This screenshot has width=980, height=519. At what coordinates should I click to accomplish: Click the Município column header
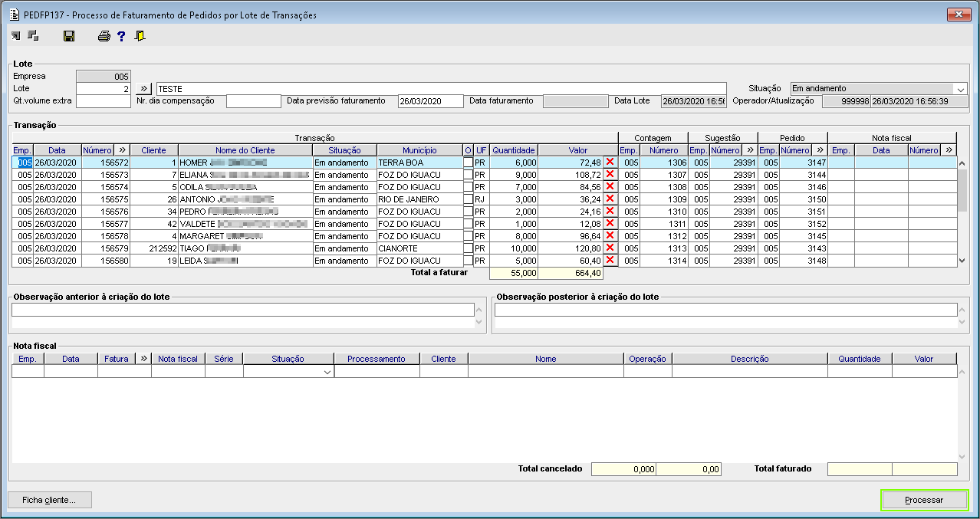click(x=419, y=150)
